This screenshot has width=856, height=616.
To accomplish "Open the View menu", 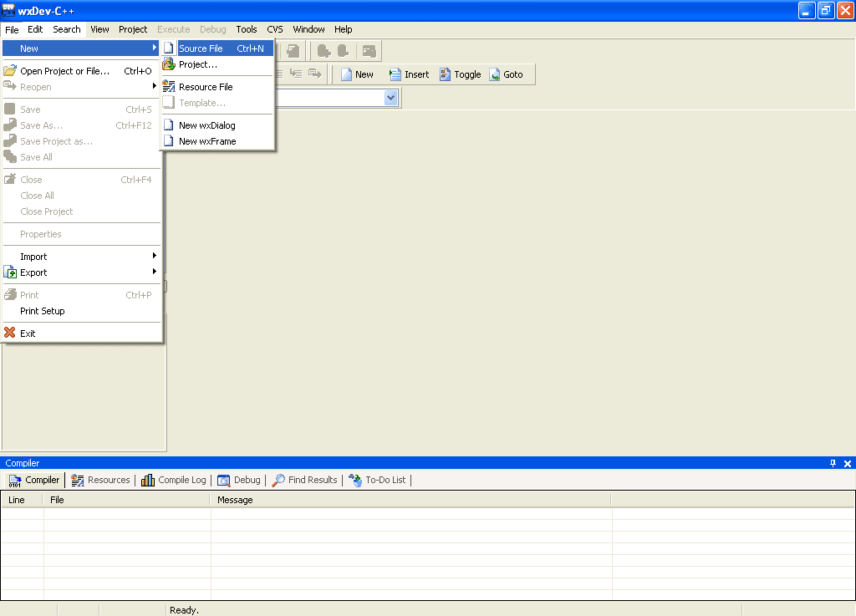I will (x=99, y=29).
